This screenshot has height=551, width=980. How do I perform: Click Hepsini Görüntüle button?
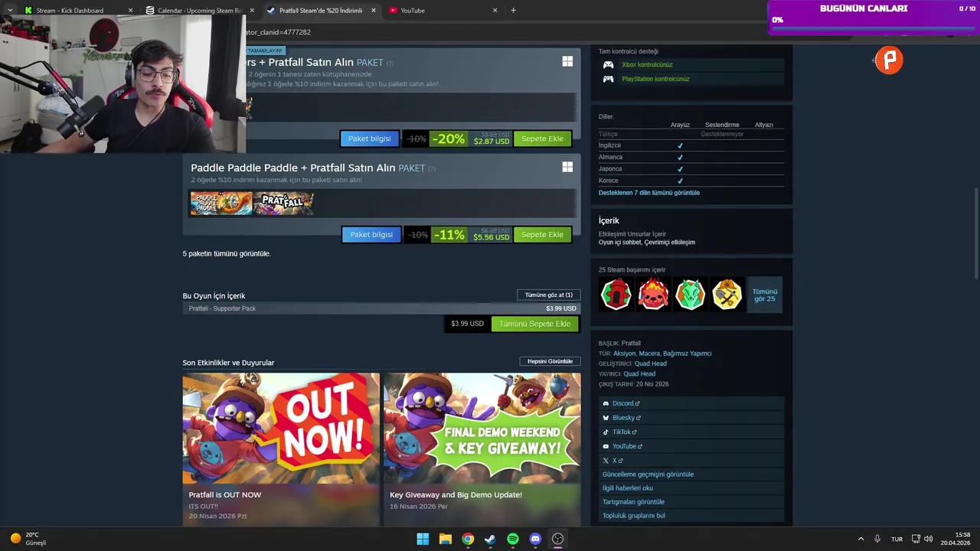(550, 361)
